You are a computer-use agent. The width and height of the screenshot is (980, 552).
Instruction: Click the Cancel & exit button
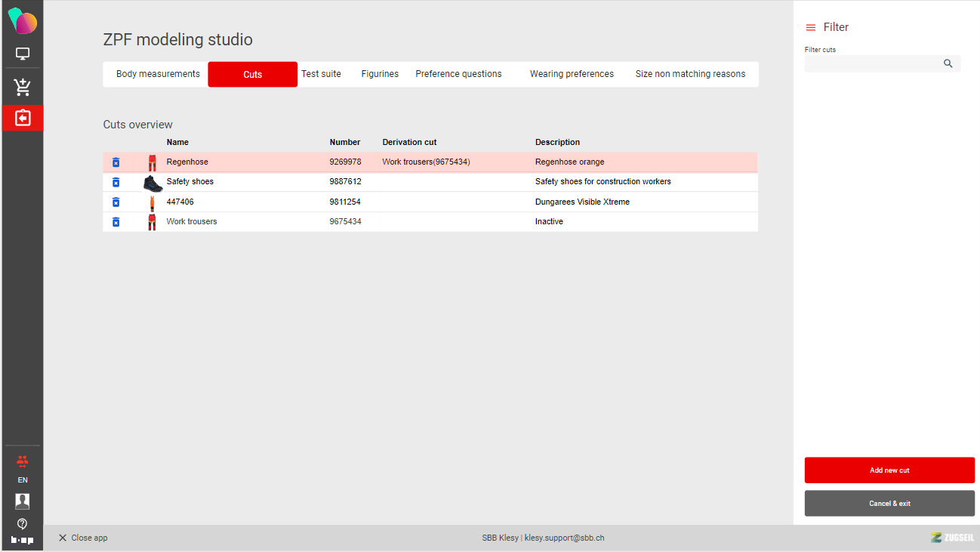(x=889, y=504)
